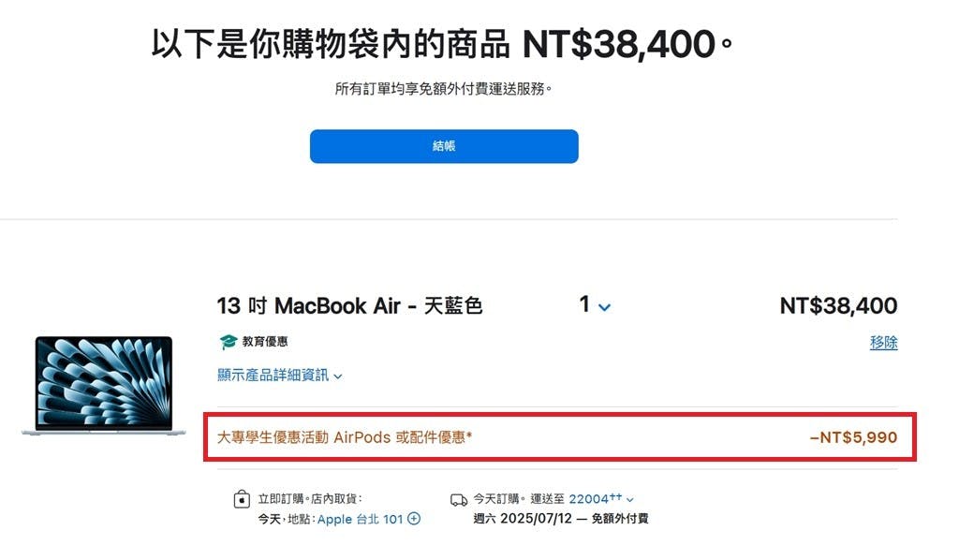
Task: Open the quantity dropdown showing 1
Action: click(595, 304)
